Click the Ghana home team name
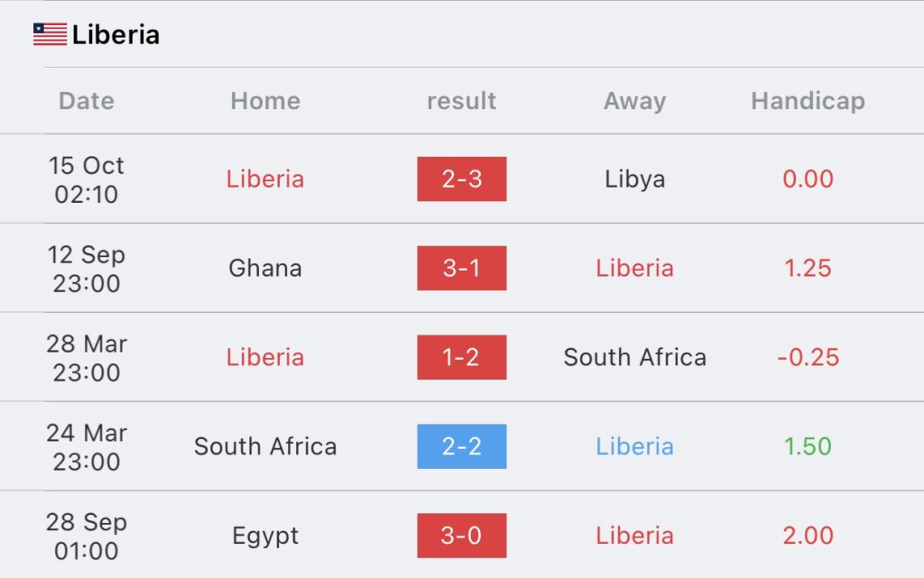The width and height of the screenshot is (924, 578). [265, 269]
